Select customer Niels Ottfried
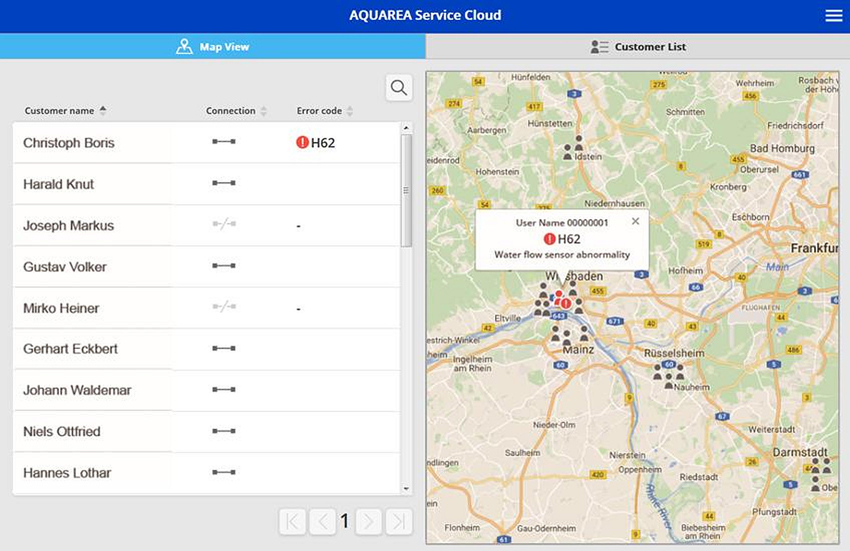850x551 pixels. pos(207,432)
